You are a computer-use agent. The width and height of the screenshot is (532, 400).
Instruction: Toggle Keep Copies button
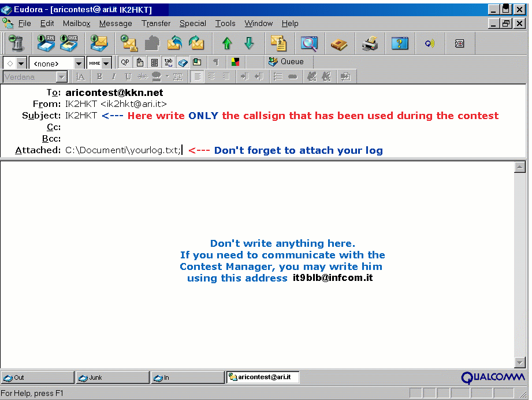pos(183,62)
